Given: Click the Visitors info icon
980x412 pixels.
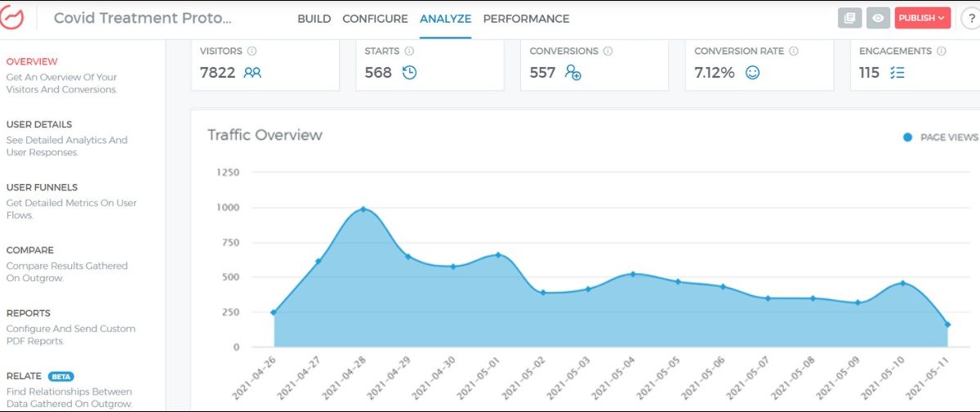Looking at the screenshot, I should point(252,51).
